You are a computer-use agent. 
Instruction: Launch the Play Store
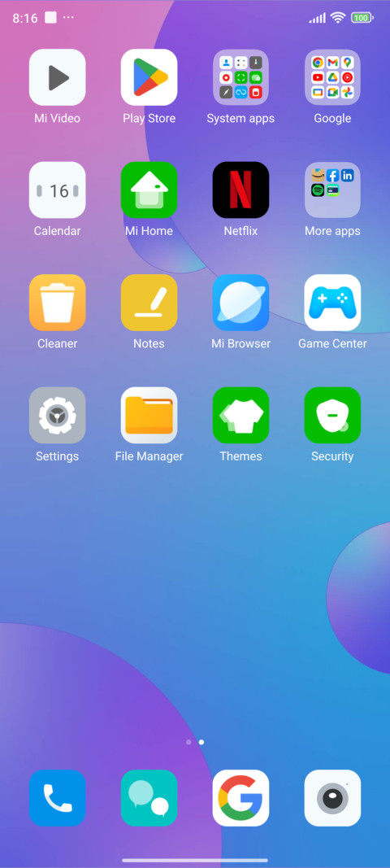149,77
